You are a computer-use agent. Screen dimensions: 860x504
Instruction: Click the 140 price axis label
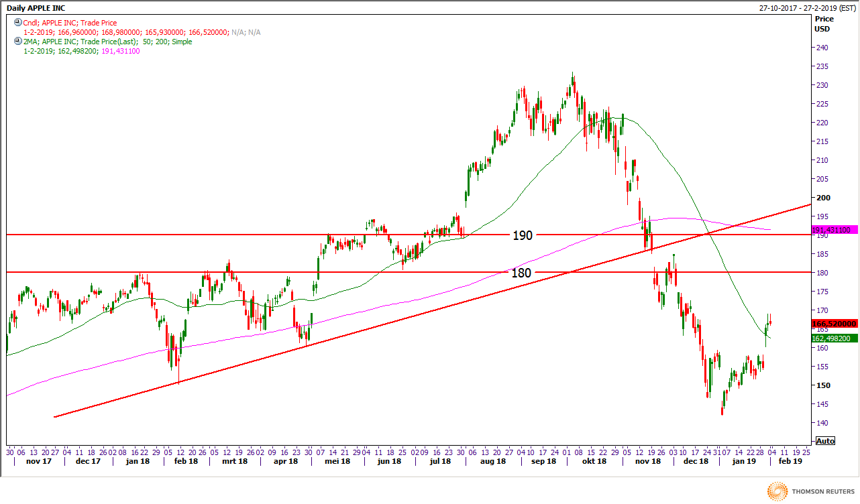pos(822,423)
